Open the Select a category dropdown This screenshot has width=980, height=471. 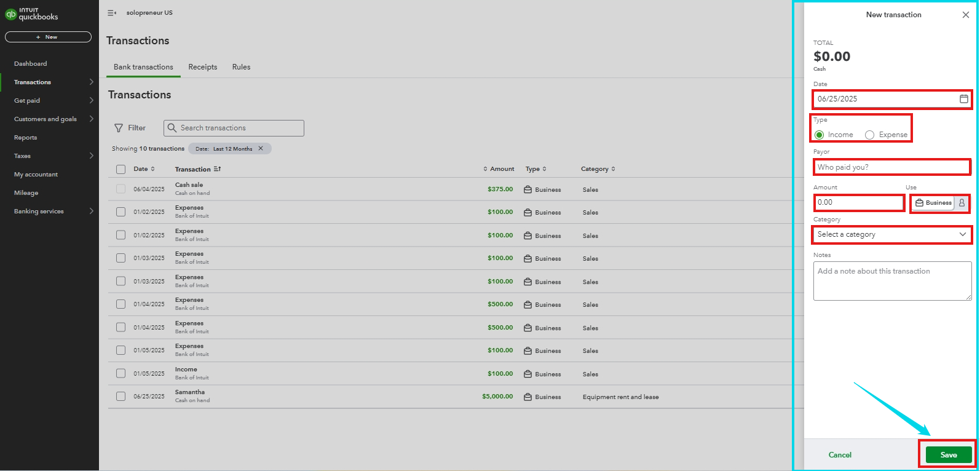tap(892, 234)
